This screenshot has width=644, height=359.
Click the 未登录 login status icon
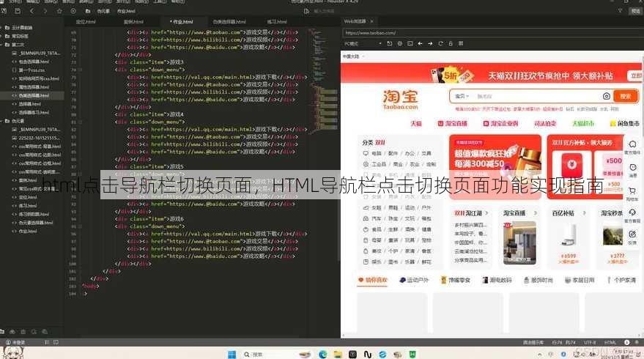[8, 342]
